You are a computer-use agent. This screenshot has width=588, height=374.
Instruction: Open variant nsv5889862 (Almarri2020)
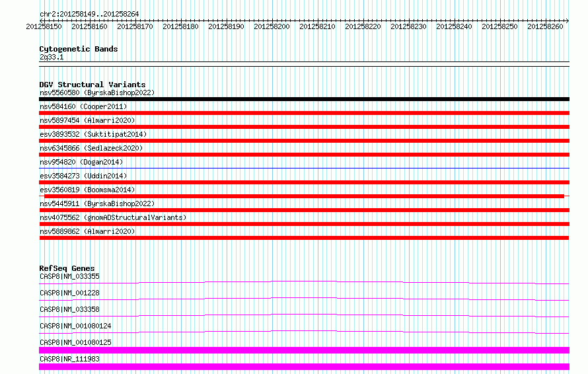click(x=87, y=231)
